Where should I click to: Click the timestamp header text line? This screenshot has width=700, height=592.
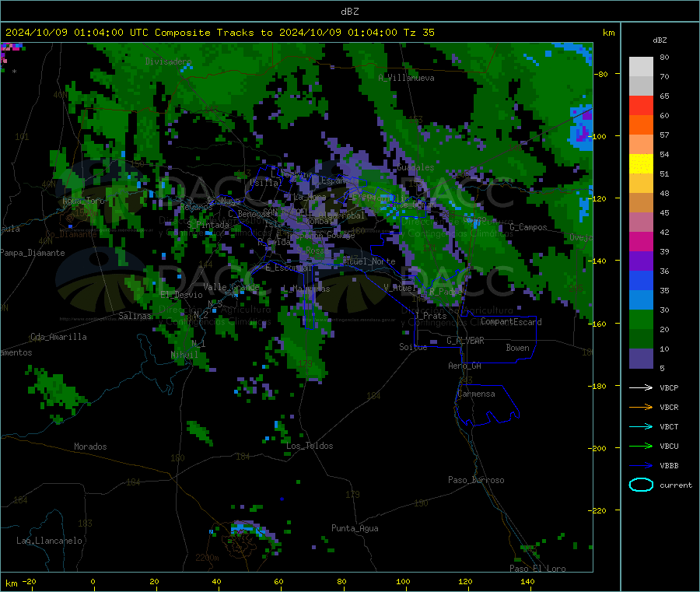220,33
